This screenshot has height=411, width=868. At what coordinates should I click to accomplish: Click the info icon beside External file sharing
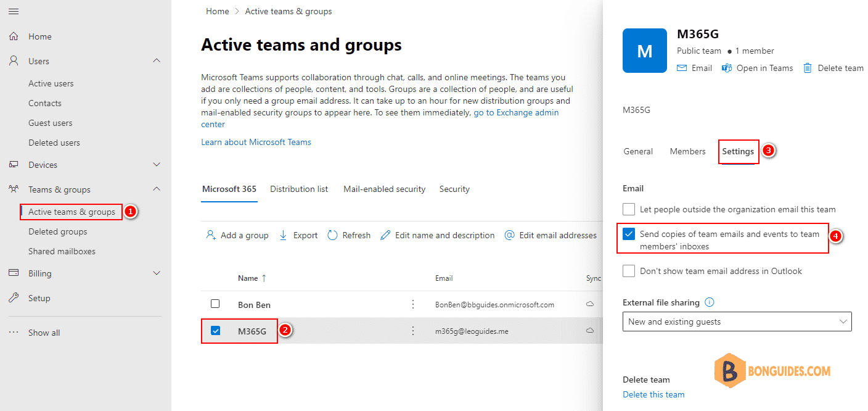tap(709, 302)
